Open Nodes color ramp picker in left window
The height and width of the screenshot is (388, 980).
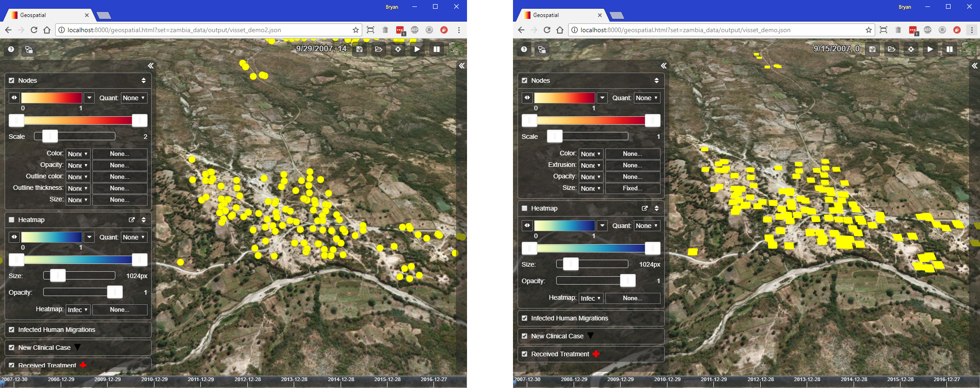coord(90,98)
